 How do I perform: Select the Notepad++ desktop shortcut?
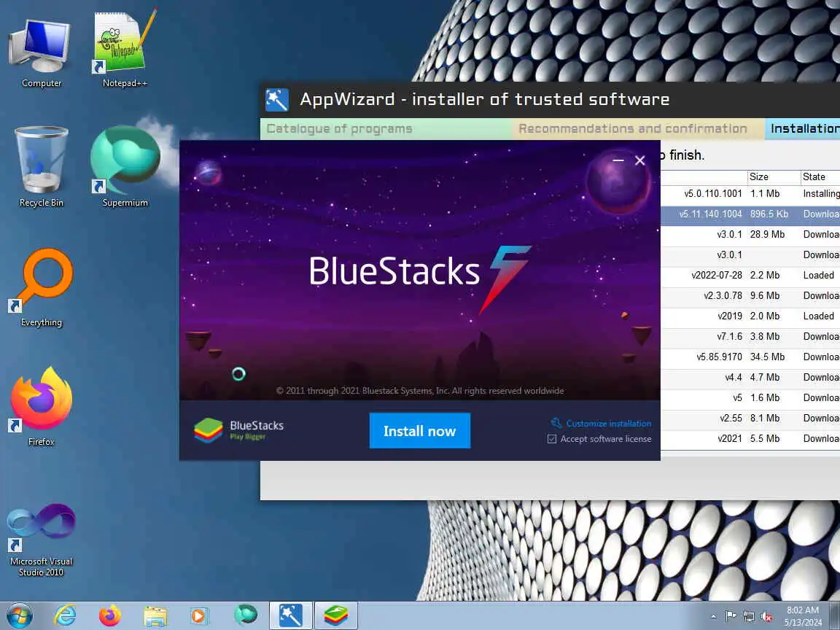tap(124, 48)
